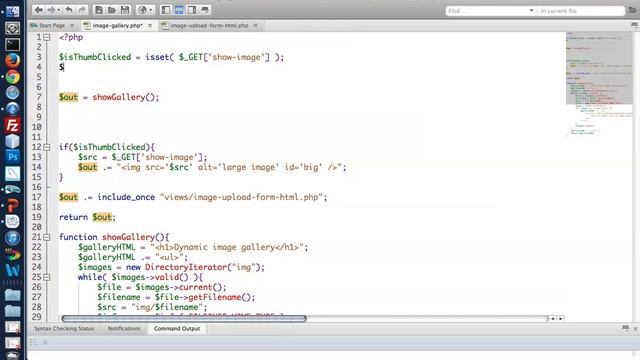Viewport: 640px width, 360px height.
Task: Open Terminal from the dock
Action: (x=12, y=44)
